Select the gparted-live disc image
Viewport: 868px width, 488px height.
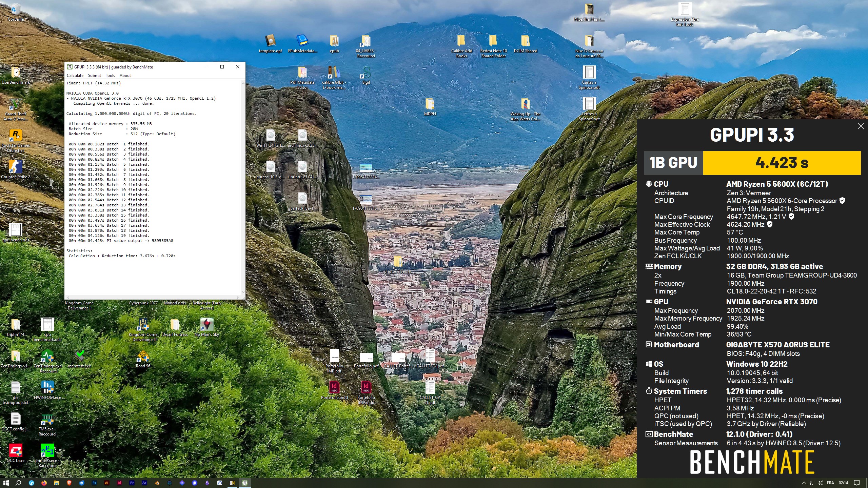(x=302, y=201)
